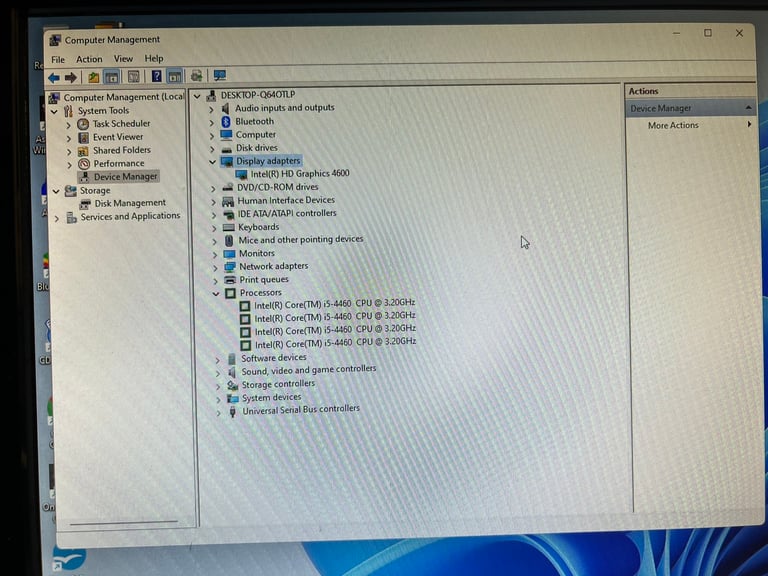The image size is (768, 576).
Task: Click the Monitors category icon
Action: [x=230, y=254]
